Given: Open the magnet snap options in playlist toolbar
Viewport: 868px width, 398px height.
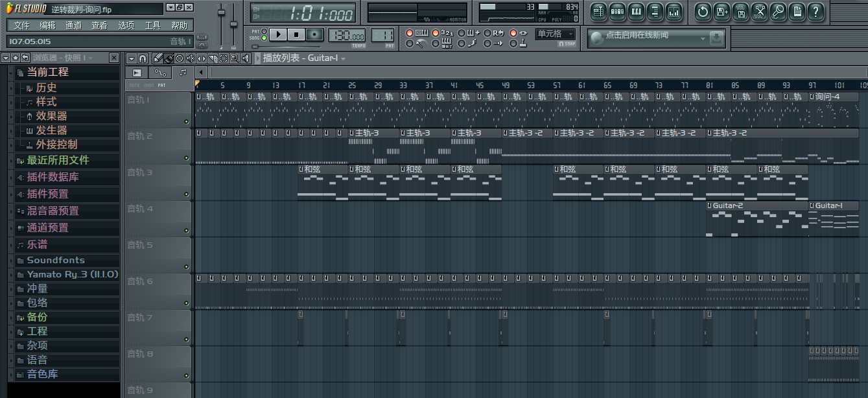Looking at the screenshot, I should tap(143, 58).
